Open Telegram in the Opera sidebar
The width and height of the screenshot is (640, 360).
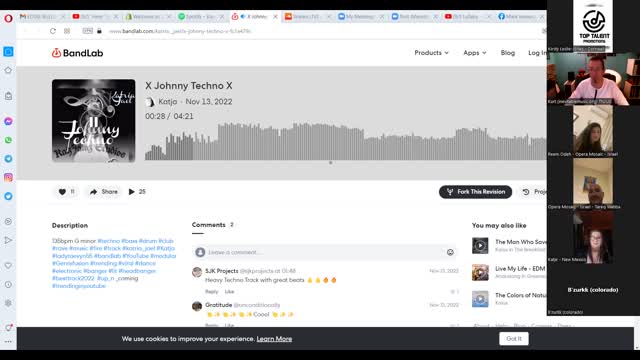coord(8,159)
